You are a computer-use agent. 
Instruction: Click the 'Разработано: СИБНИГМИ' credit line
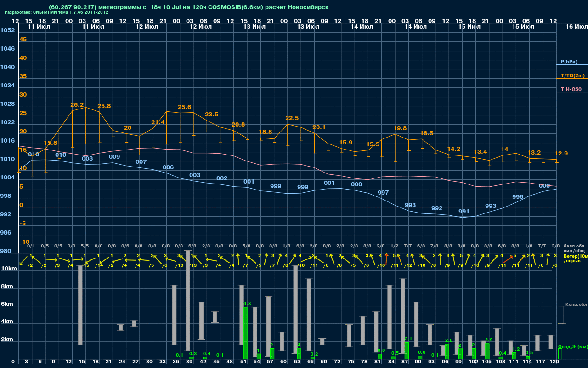(x=57, y=12)
